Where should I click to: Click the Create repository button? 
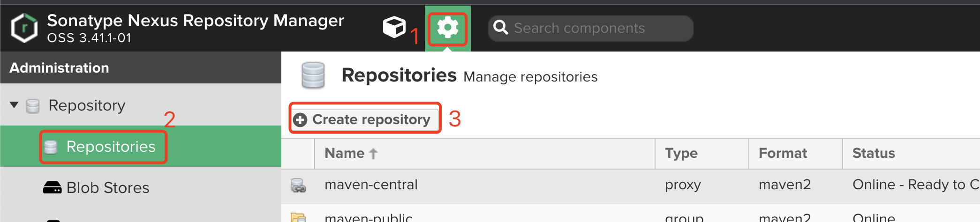[x=365, y=119]
